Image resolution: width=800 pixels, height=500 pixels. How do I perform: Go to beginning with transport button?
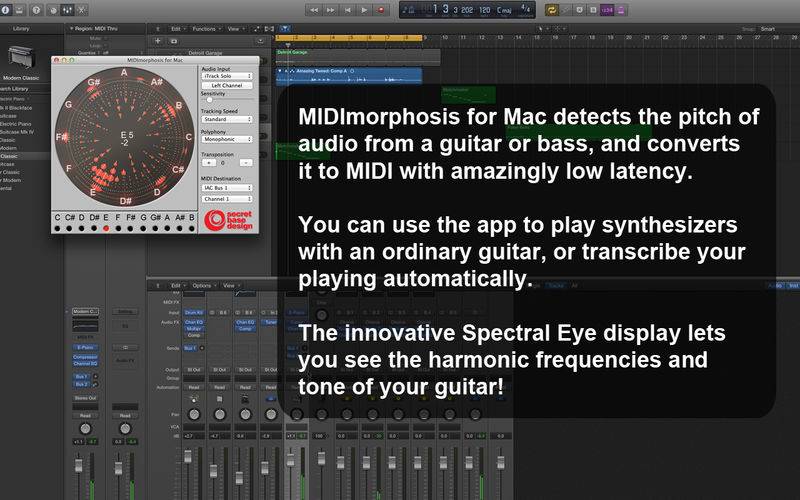pos(347,10)
